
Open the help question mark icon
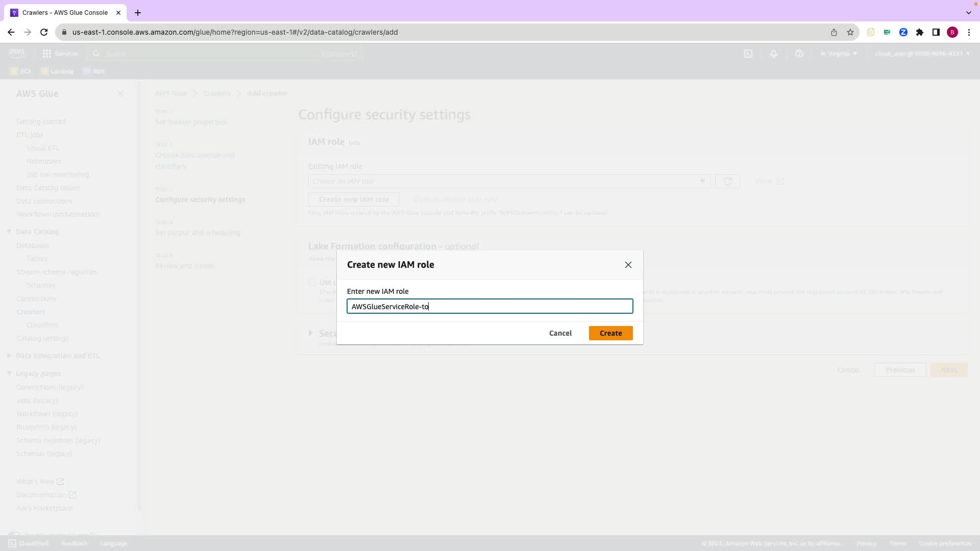(x=799, y=54)
